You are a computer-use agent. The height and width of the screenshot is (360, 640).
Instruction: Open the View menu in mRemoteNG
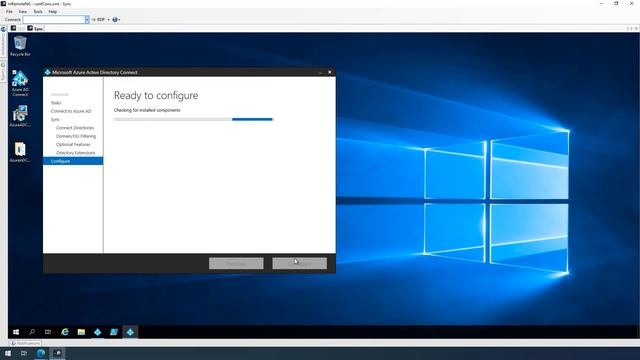pyautogui.click(x=23, y=12)
